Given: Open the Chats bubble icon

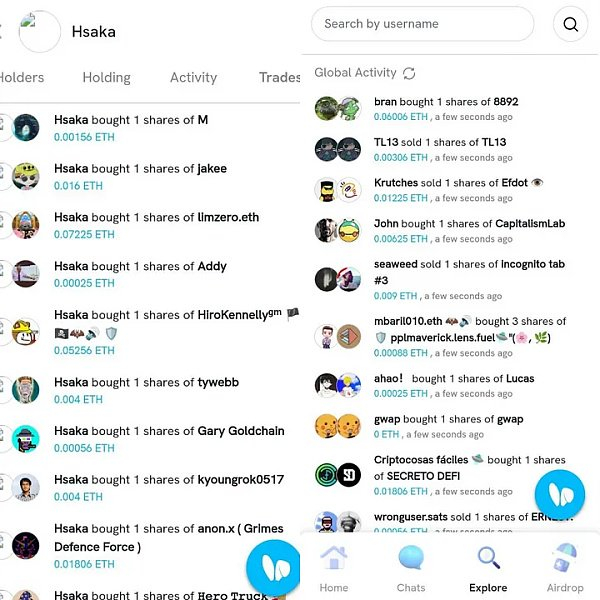Looking at the screenshot, I should coord(411,558).
